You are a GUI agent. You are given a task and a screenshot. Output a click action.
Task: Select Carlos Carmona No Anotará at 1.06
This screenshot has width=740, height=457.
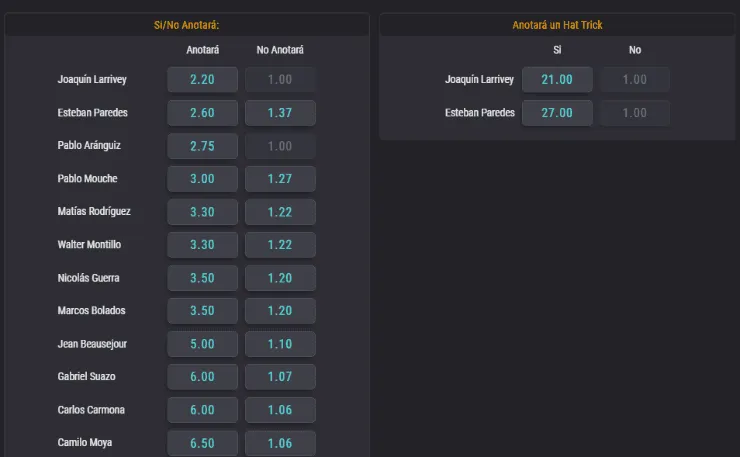pyautogui.click(x=280, y=410)
